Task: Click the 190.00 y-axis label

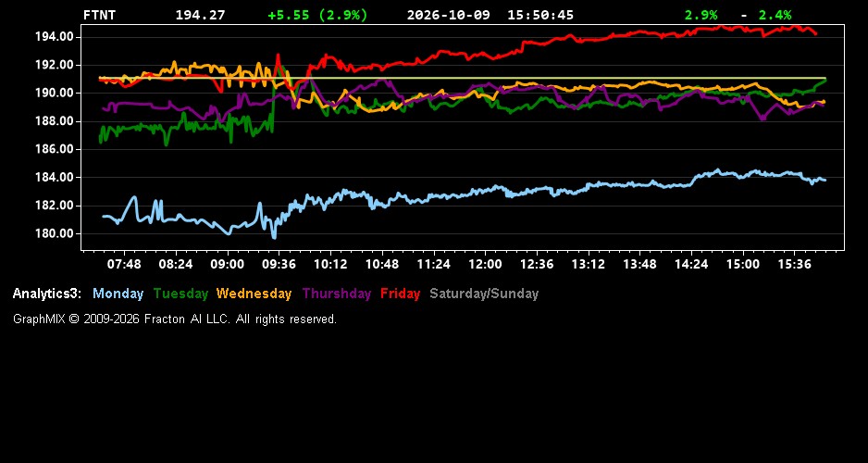Action: [x=55, y=93]
